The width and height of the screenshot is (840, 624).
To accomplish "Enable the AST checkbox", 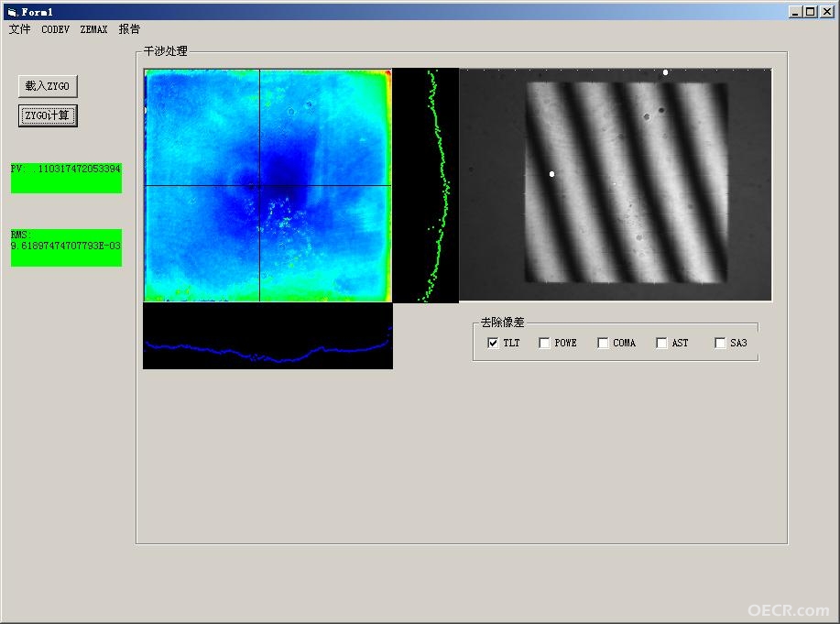I will point(661,343).
